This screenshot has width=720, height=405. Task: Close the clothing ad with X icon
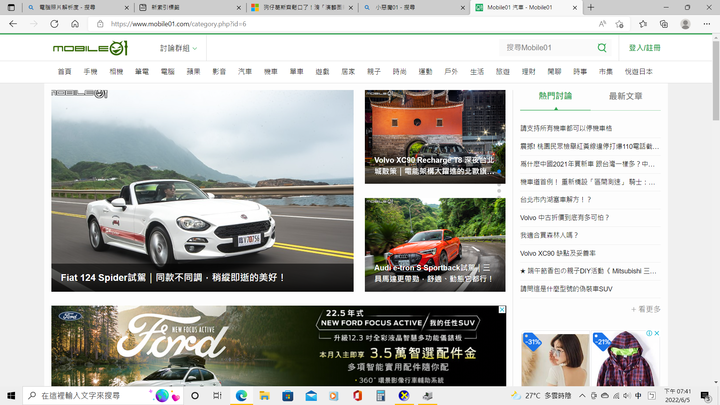pos(657,333)
